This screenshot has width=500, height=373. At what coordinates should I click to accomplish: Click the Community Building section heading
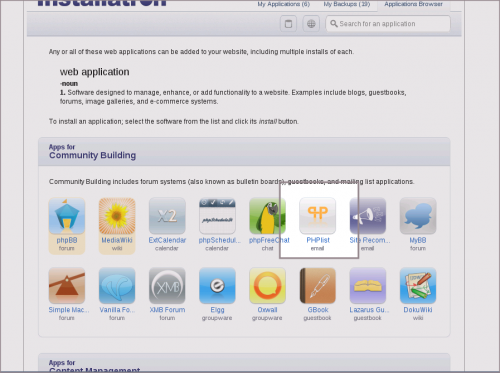tap(92, 155)
